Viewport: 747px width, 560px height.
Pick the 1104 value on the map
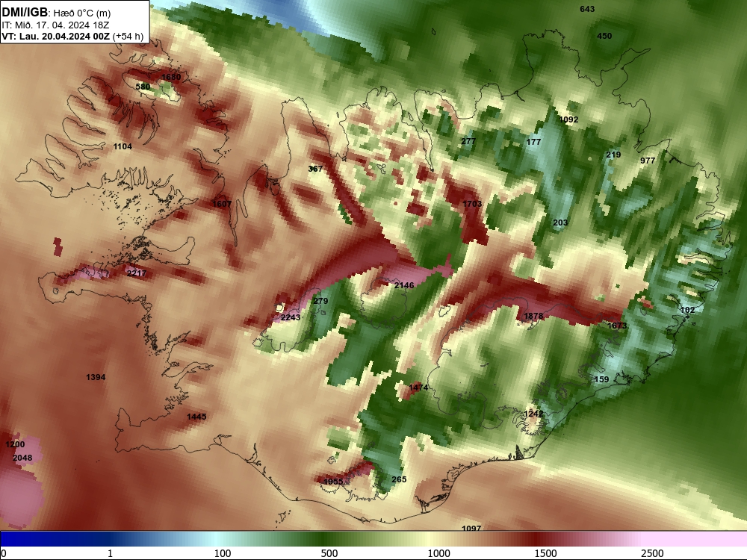tap(123, 146)
